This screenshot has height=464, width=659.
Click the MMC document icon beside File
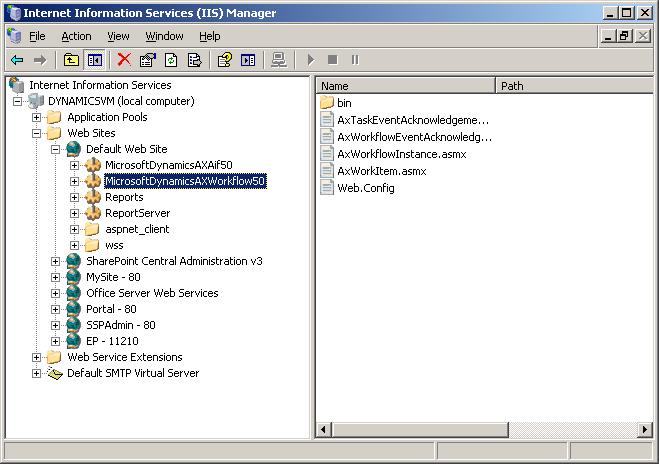coord(14,36)
